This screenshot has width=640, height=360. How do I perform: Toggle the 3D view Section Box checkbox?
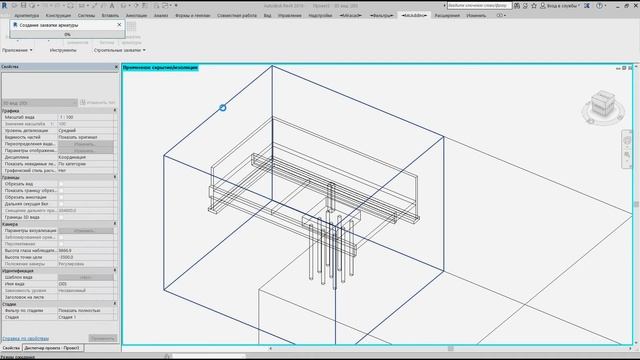tap(61, 217)
